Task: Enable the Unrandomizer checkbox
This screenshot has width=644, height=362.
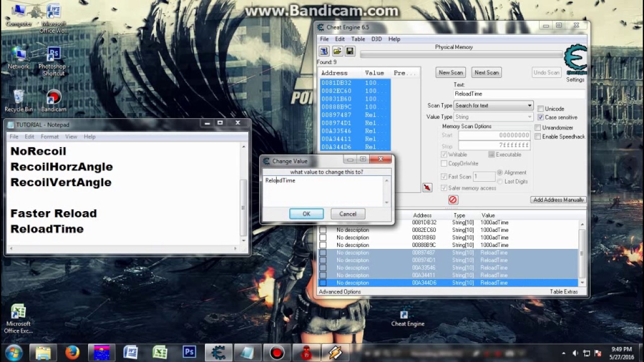Action: point(538,128)
